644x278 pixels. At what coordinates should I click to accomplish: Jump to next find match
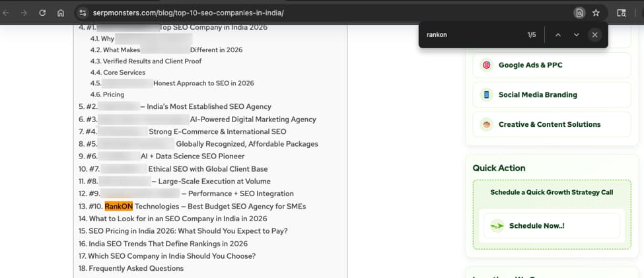pos(576,35)
